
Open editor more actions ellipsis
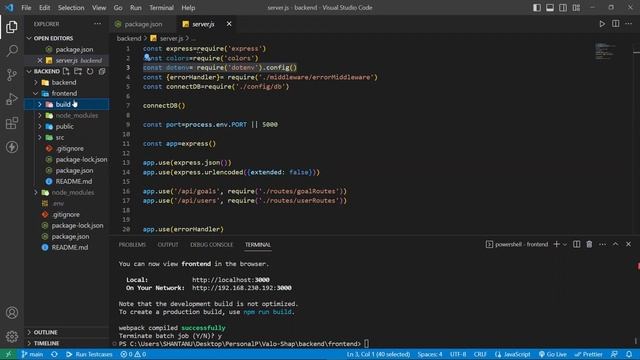[629, 24]
